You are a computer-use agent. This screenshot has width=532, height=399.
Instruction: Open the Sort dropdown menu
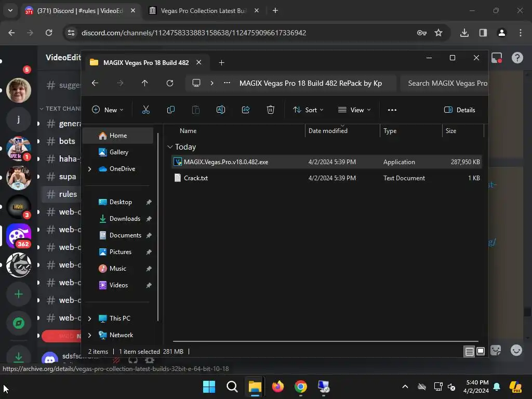point(309,110)
